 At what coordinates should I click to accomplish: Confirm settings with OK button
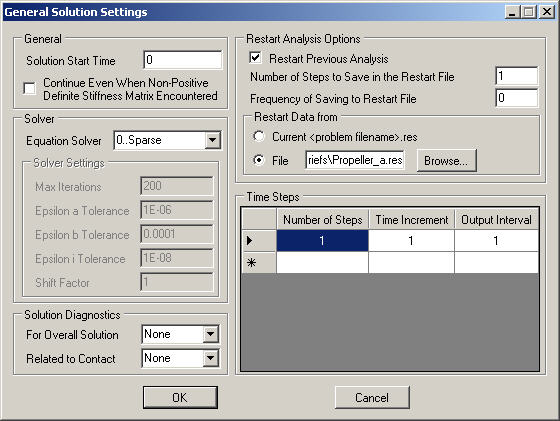pyautogui.click(x=180, y=397)
